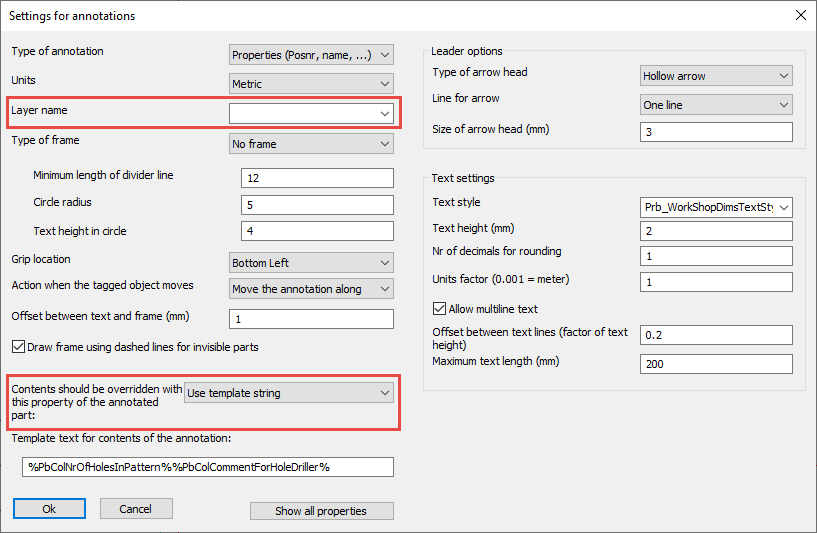The width and height of the screenshot is (817, 533).
Task: Click the Circle radius input field
Action: [x=317, y=205]
